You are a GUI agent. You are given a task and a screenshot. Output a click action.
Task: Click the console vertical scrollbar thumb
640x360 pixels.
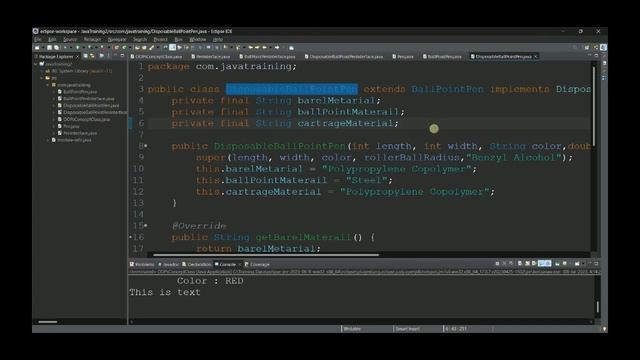[598, 307]
